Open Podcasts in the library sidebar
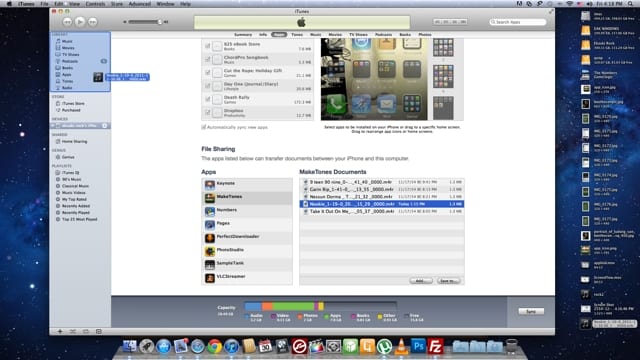The width and height of the screenshot is (640, 360). point(70,61)
